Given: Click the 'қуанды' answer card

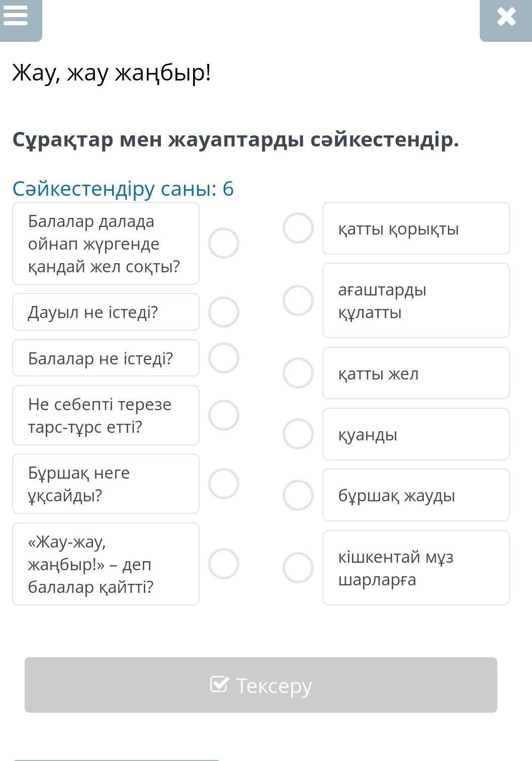Looking at the screenshot, I should point(416,434).
